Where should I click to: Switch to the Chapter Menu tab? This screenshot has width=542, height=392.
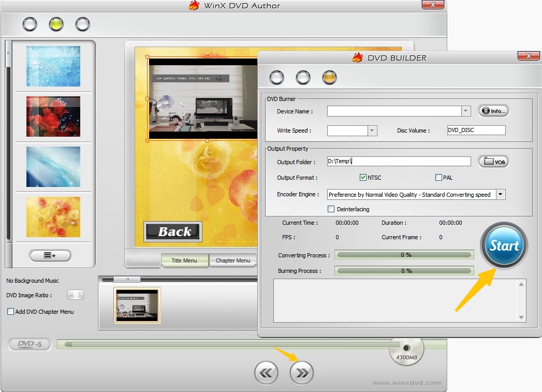tap(233, 261)
